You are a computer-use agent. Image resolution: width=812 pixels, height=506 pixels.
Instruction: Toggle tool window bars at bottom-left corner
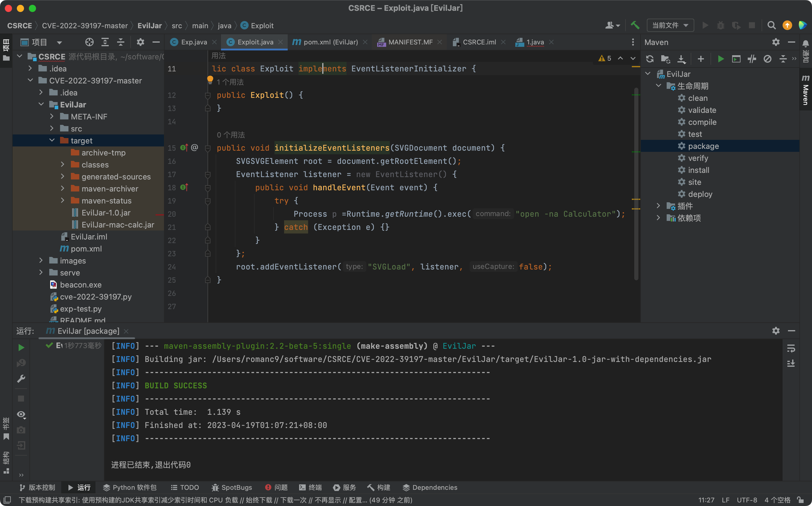pos(7,500)
